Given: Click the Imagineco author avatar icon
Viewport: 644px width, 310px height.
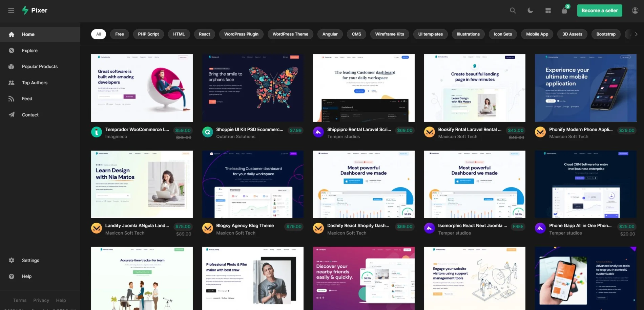Looking at the screenshot, I should tap(97, 132).
